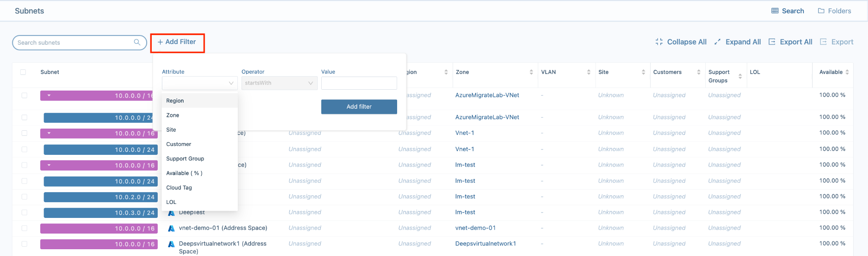Select Cloud Tag attribute option
Image resolution: width=868 pixels, height=256 pixels.
click(200, 187)
